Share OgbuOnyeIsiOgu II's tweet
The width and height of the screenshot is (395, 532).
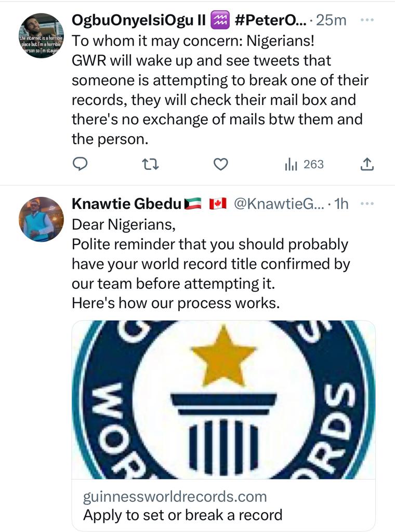(367, 164)
